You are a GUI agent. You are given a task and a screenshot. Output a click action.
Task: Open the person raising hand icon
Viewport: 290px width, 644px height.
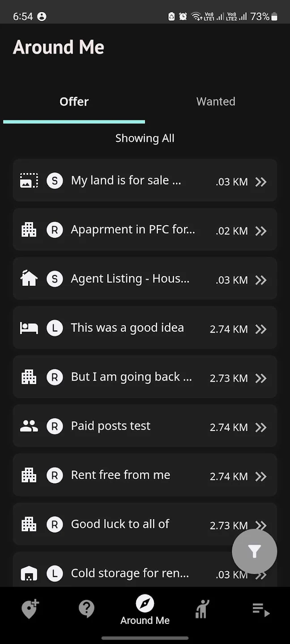point(202,609)
